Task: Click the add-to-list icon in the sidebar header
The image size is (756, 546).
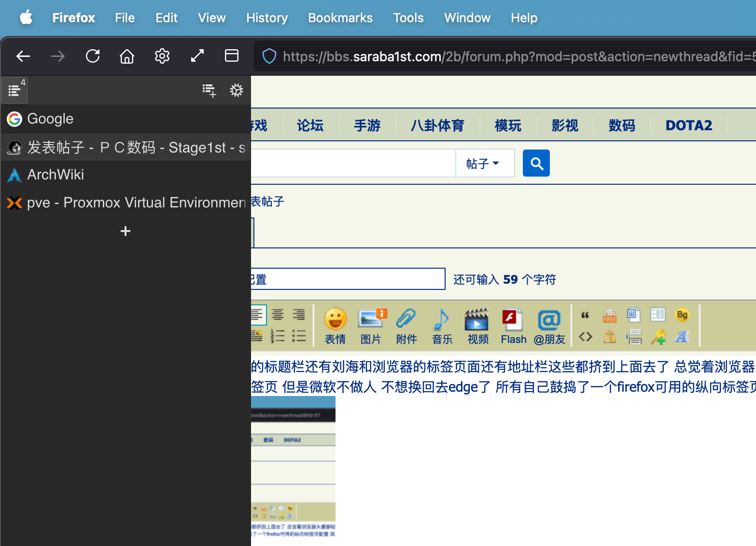Action: tap(209, 90)
